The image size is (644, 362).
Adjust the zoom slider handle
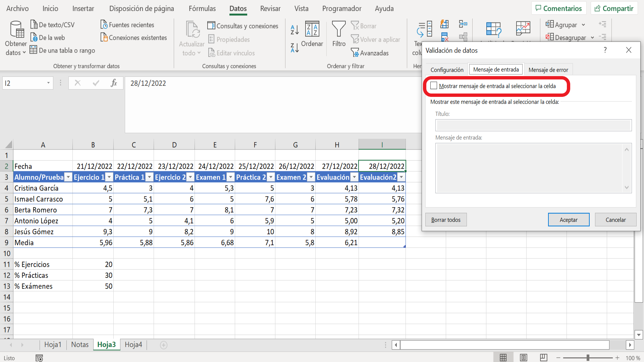click(588, 358)
